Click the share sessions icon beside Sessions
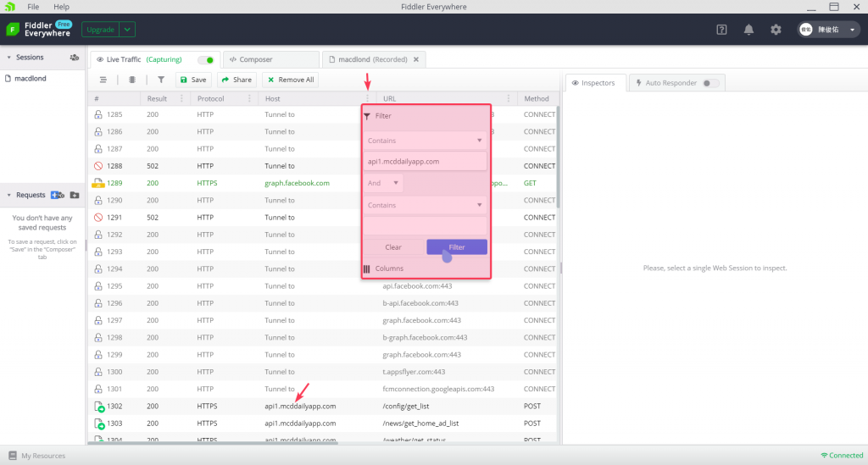Screen dimensions: 868x465 (75, 58)
